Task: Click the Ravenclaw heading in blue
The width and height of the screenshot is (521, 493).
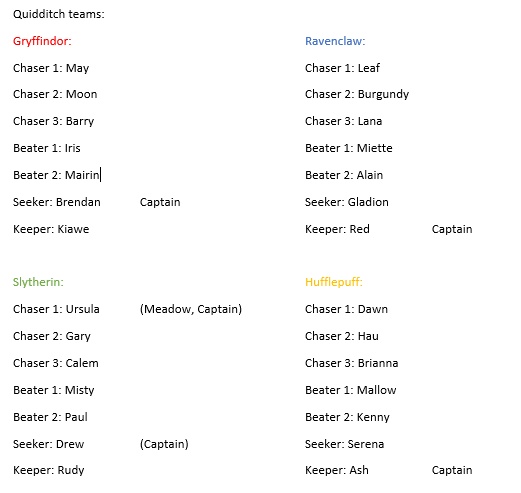Action: coord(335,41)
